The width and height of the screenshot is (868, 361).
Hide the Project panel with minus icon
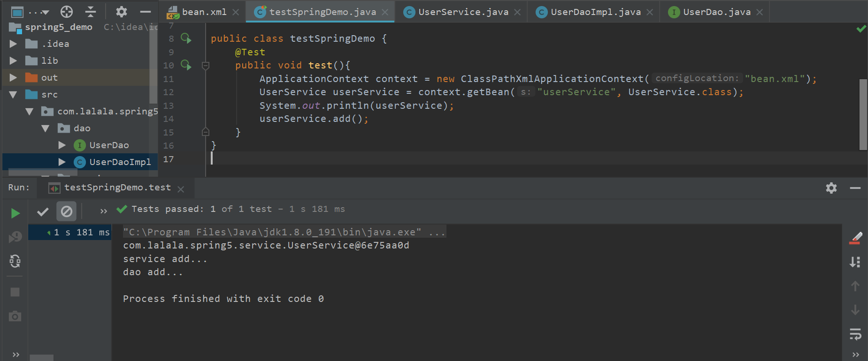(146, 12)
